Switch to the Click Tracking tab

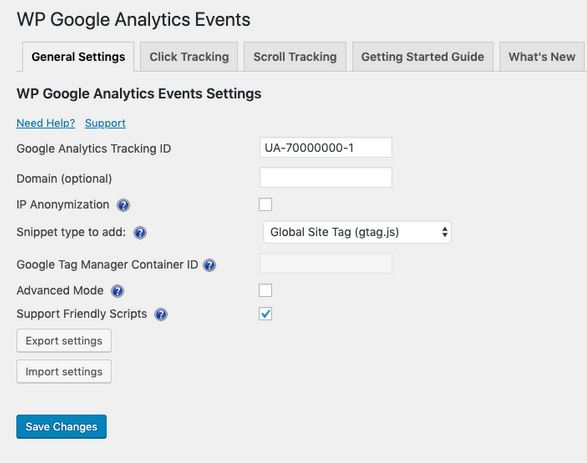coord(189,57)
